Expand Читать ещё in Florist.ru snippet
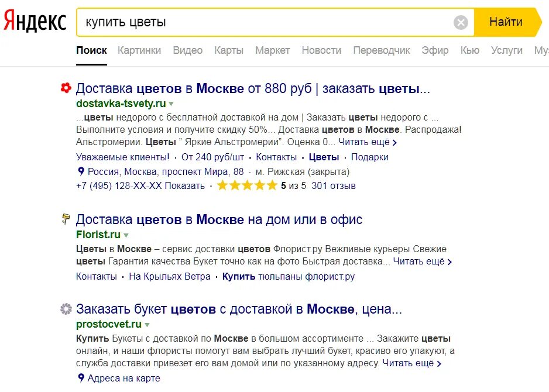The width and height of the screenshot is (549, 392). 423,262
